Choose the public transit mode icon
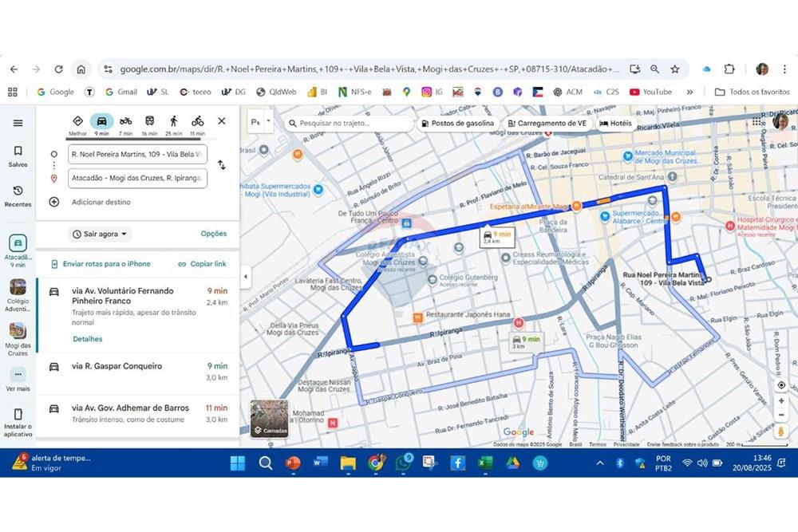This screenshot has height=532, width=798. [x=149, y=122]
